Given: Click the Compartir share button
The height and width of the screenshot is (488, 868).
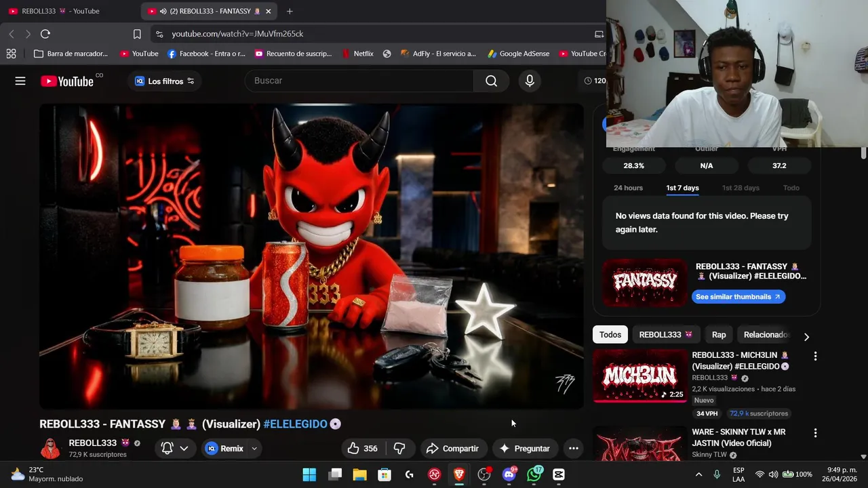Looking at the screenshot, I should click(452, 448).
